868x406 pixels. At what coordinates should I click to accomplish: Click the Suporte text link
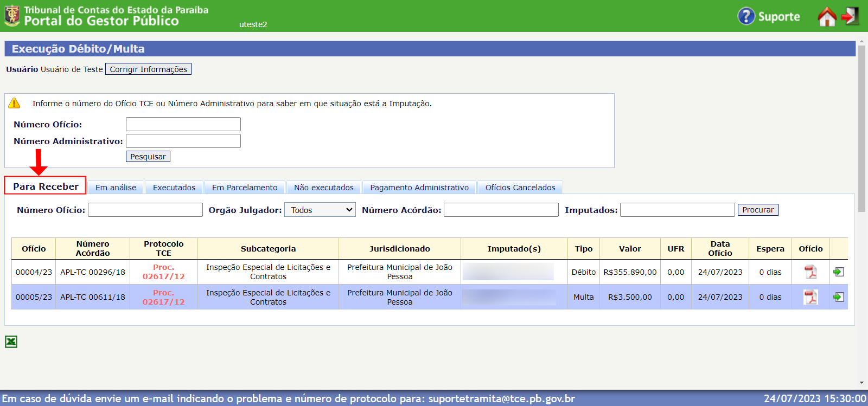779,17
